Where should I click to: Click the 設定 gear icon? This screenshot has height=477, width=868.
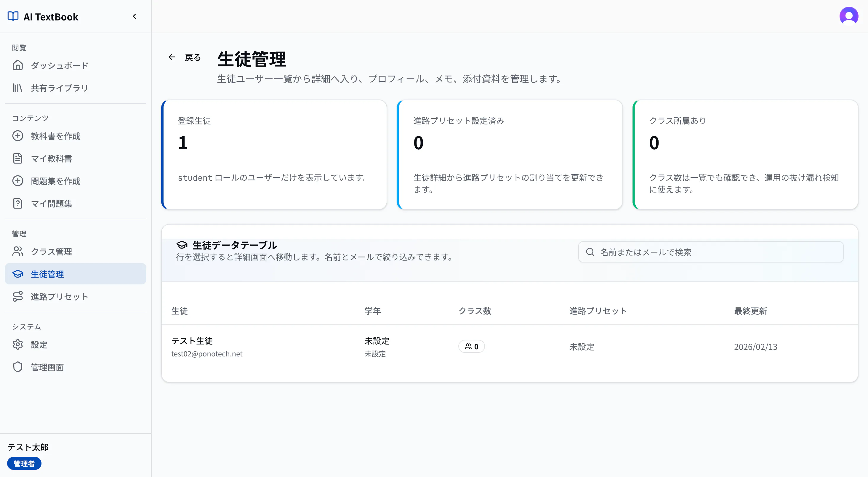[x=17, y=345]
